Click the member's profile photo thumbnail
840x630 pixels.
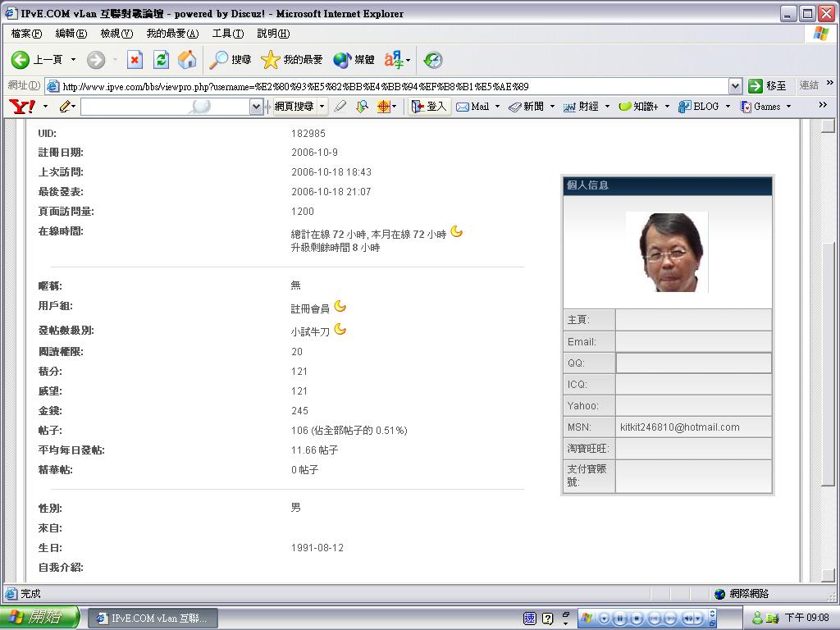tap(666, 252)
